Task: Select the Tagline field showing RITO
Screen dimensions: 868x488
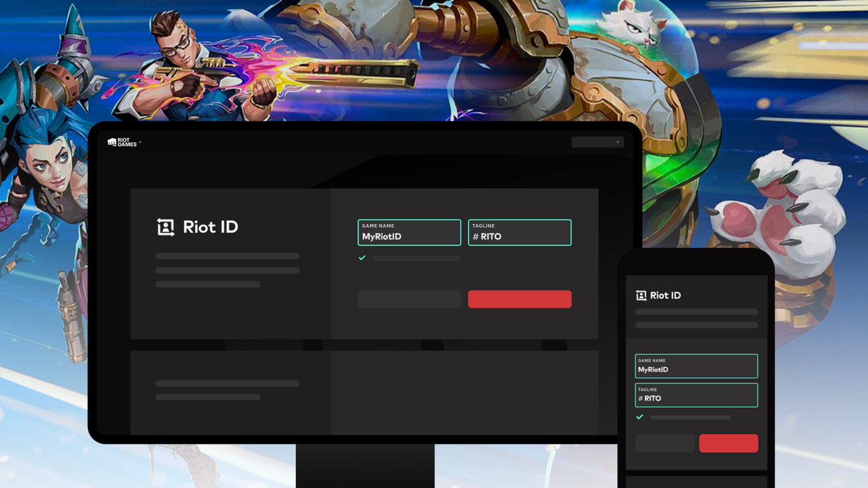Action: [520, 232]
